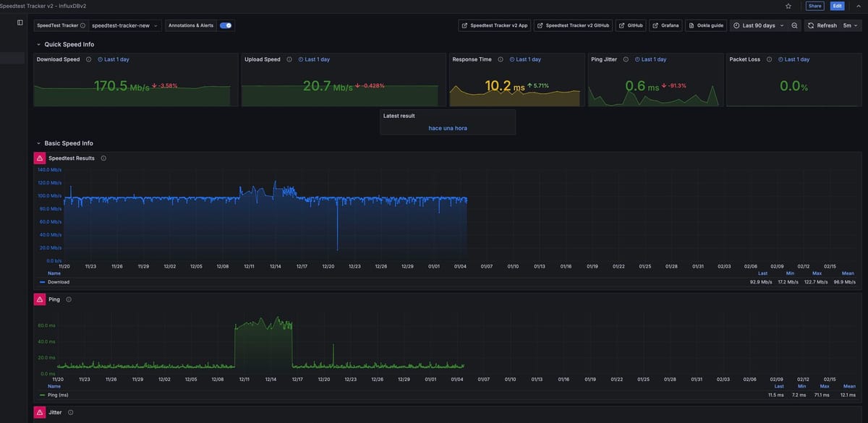The width and height of the screenshot is (868, 423).
Task: Mark dashboard as favorite using star icon
Action: (x=786, y=4)
